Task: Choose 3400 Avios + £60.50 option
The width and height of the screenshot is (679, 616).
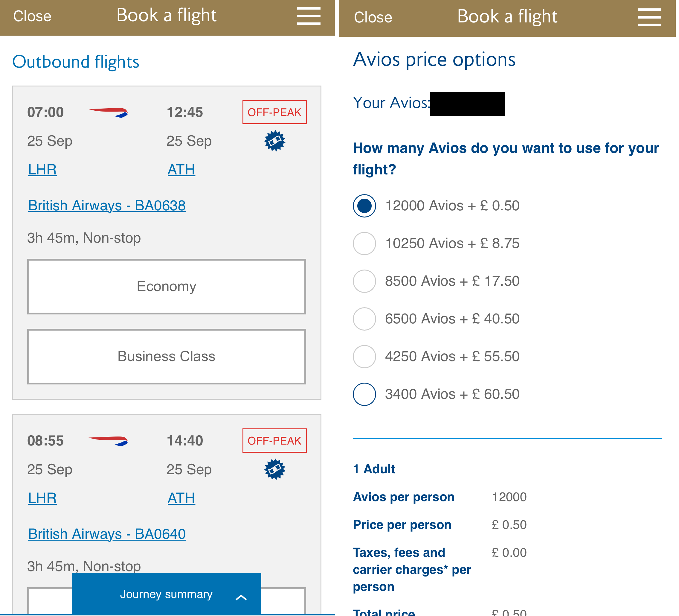Action: point(364,394)
